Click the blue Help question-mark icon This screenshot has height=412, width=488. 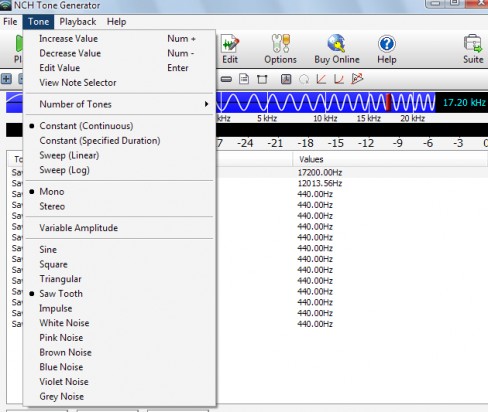pos(387,49)
